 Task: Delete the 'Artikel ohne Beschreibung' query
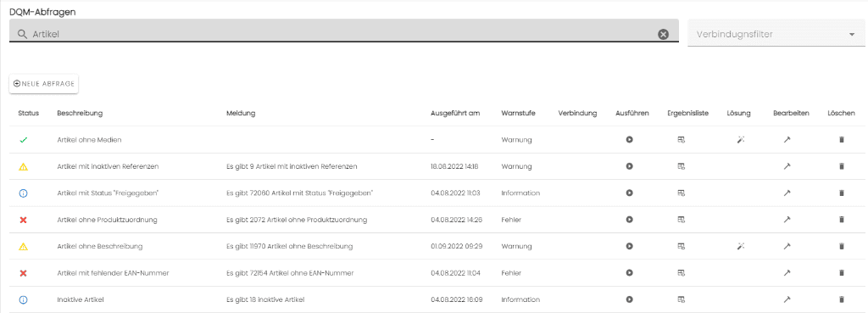(x=842, y=246)
